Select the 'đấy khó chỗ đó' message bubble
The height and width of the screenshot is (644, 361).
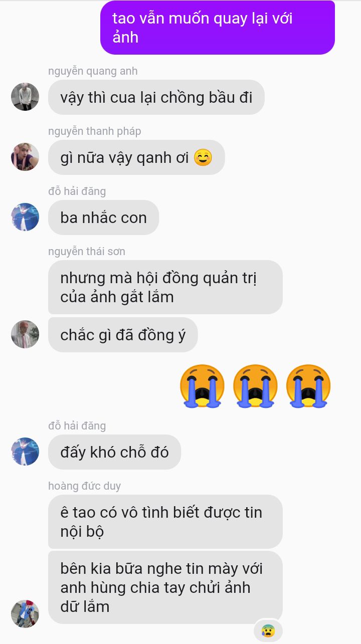tap(114, 452)
